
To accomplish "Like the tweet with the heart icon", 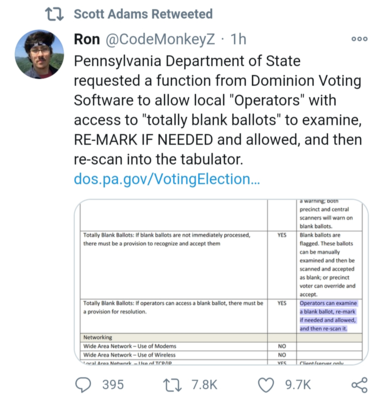I will [x=266, y=385].
